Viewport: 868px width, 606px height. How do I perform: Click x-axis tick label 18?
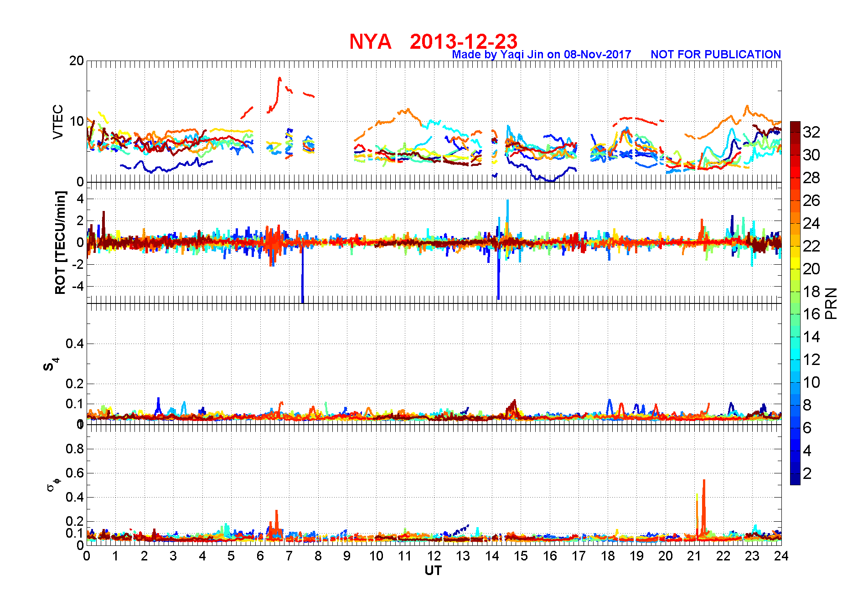(608, 556)
